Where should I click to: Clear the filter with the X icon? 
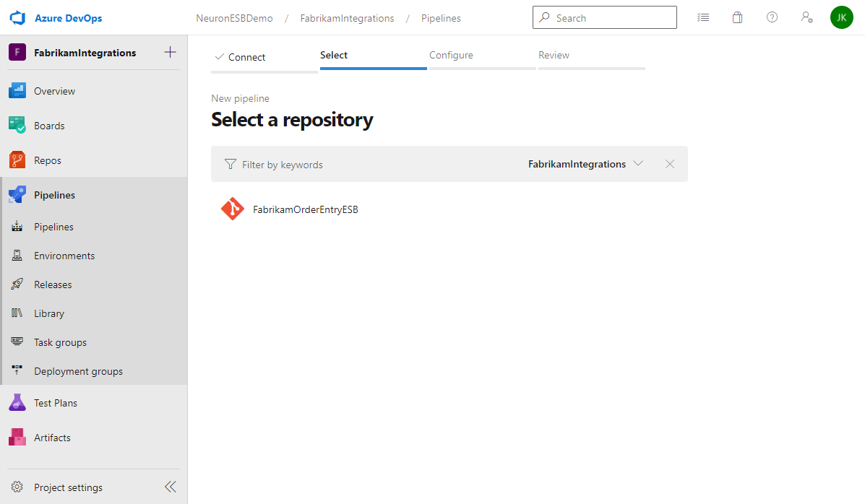(670, 164)
